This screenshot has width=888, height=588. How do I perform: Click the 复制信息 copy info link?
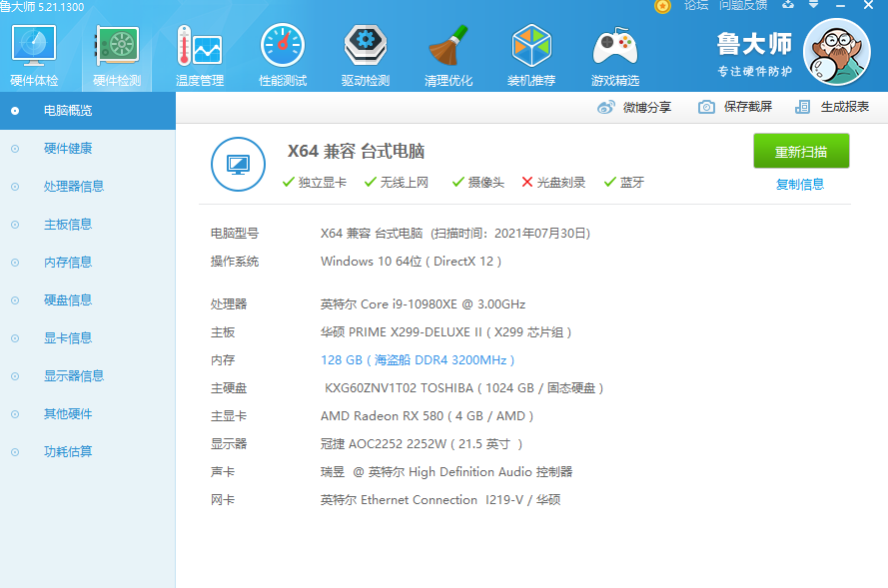[x=799, y=185]
